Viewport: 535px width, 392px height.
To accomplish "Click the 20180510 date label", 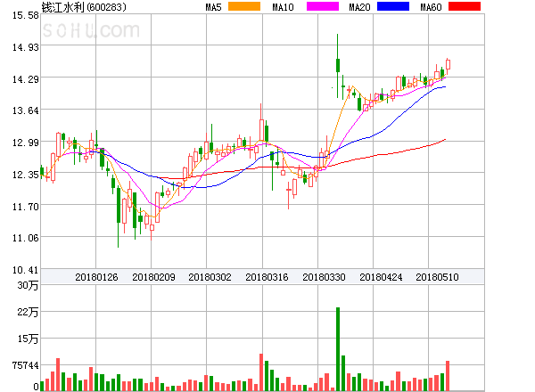I will point(437,277).
